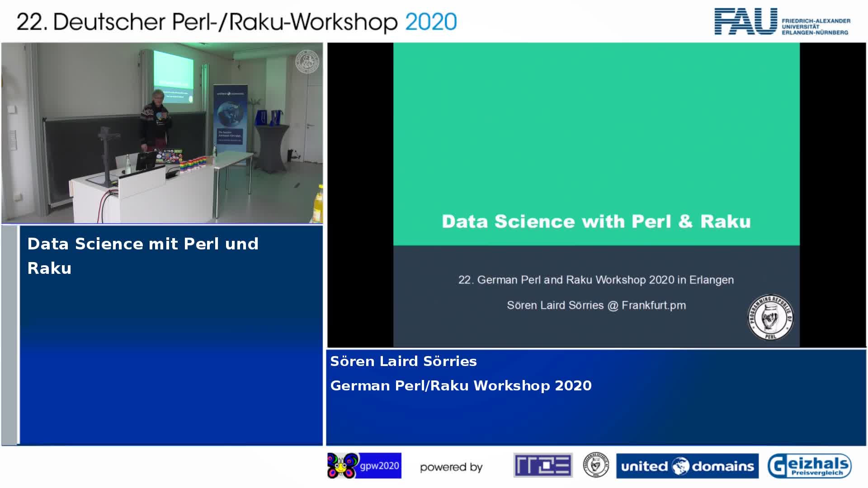Screen dimensions: 868x488
Task: Click the gpw2020 butterfly logo
Action: point(364,465)
